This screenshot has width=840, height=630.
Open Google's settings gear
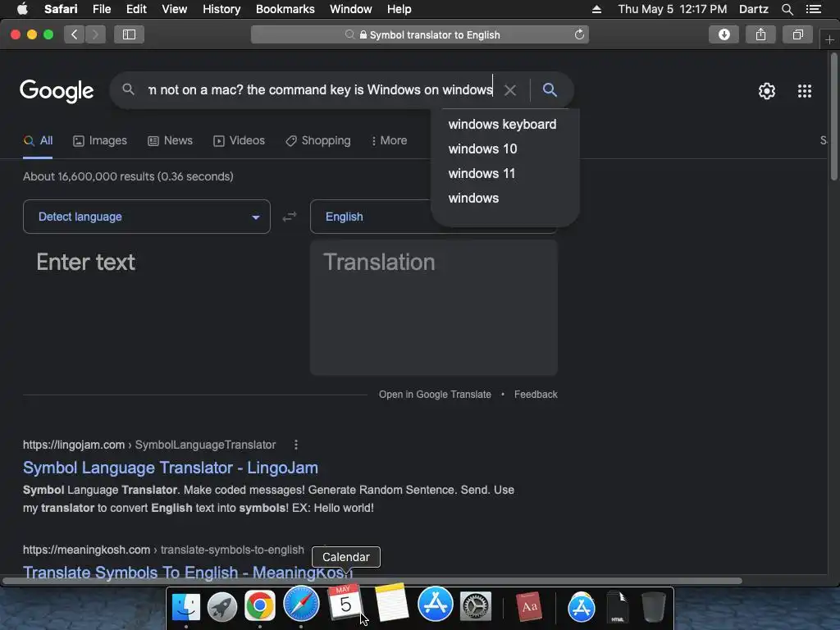tap(767, 91)
